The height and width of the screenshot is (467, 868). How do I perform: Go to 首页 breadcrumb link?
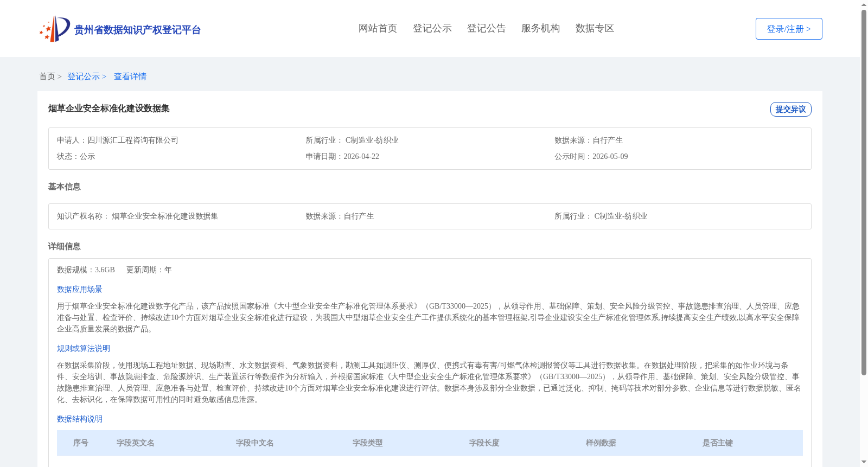[47, 76]
